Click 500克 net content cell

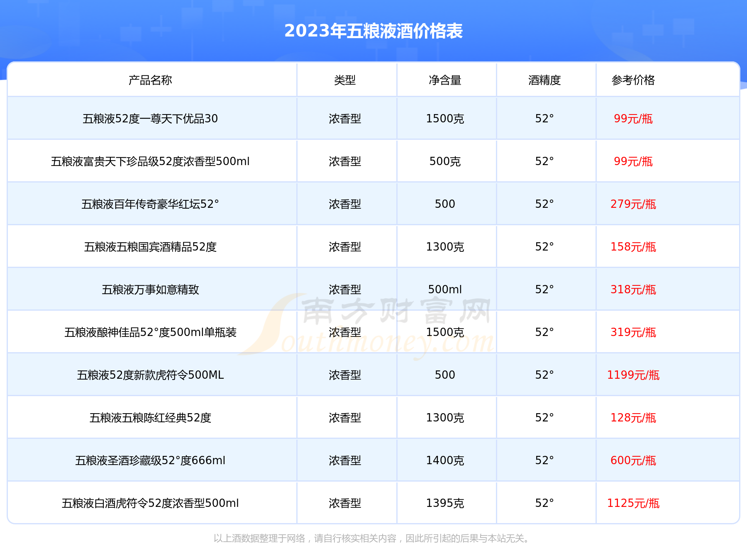tap(445, 161)
